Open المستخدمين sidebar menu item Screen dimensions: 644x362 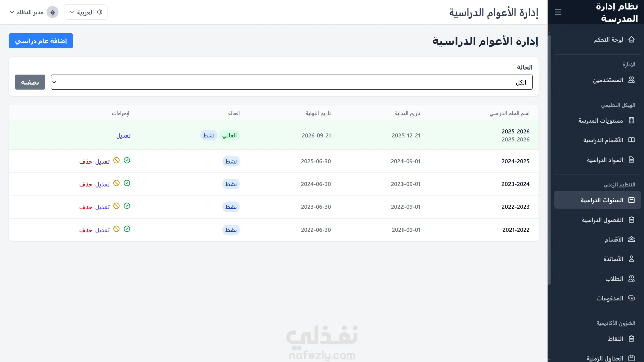[x=607, y=80]
